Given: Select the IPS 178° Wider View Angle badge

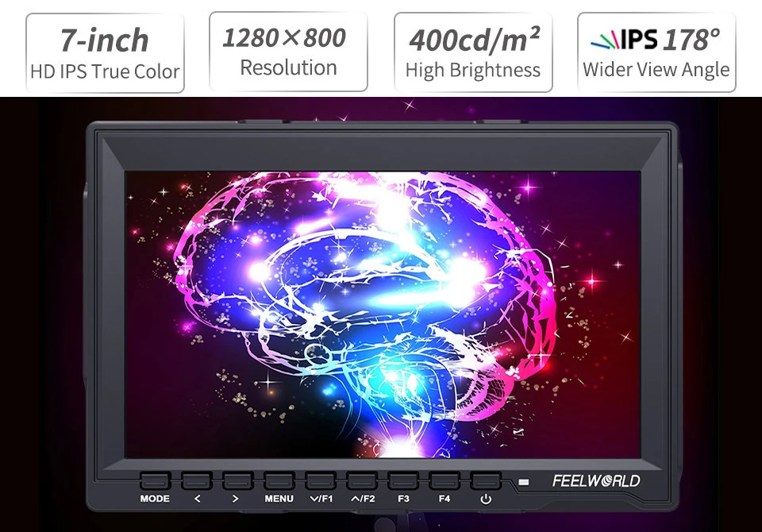Looking at the screenshot, I should point(656,52).
